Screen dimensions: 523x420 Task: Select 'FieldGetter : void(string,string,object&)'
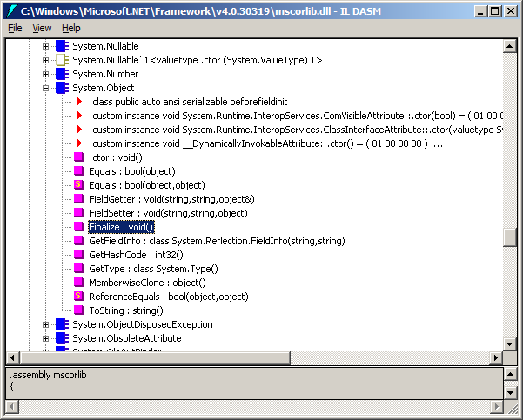point(171,200)
